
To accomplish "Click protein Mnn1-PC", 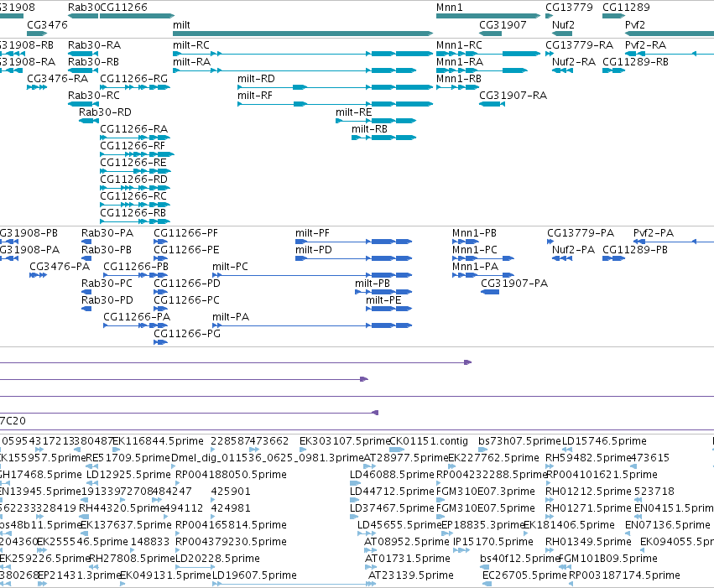I will (483, 258).
